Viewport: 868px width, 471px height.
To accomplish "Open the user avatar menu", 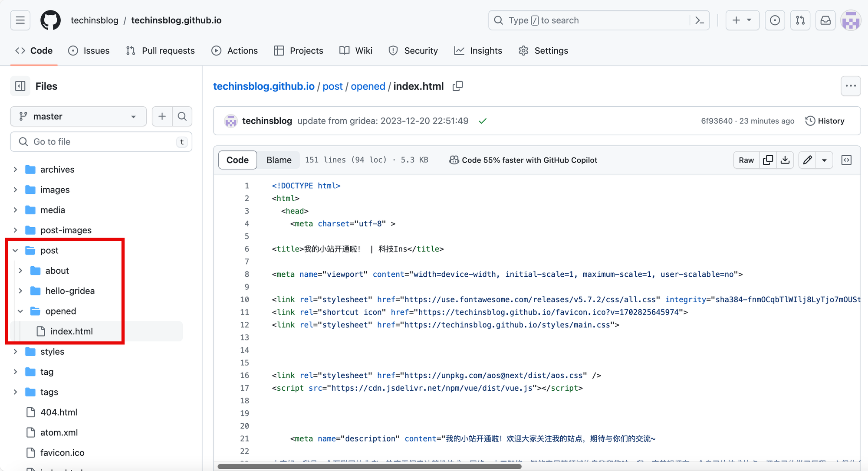I will pyautogui.click(x=851, y=20).
